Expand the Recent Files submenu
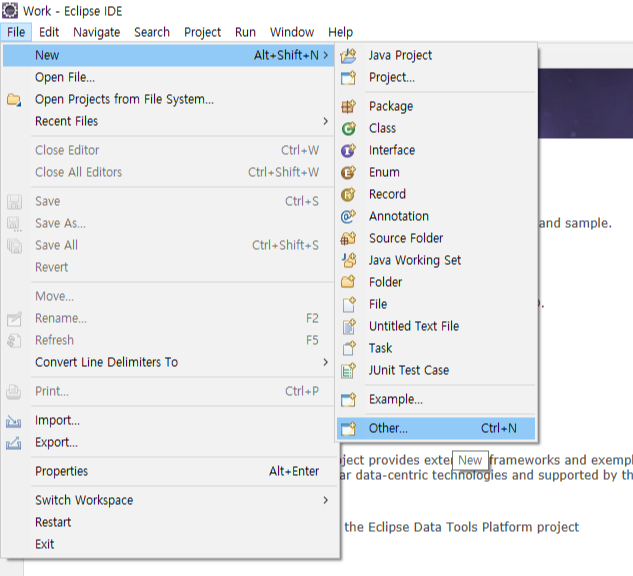This screenshot has width=633, height=576. click(x=326, y=121)
